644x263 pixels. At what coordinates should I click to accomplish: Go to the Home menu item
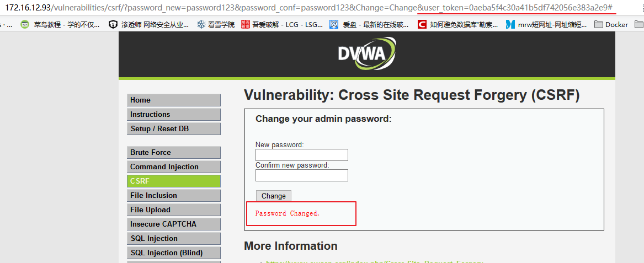click(173, 100)
